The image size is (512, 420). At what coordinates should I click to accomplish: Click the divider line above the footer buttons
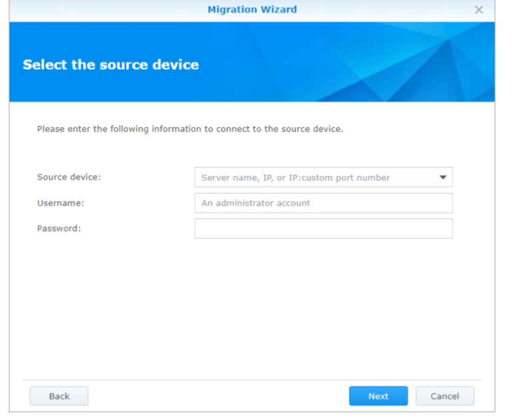tap(252, 380)
